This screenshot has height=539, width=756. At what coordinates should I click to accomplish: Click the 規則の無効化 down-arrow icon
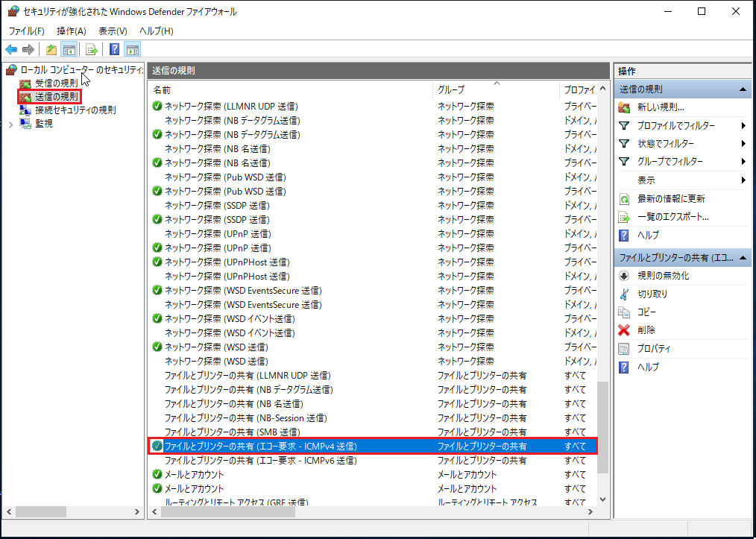point(624,276)
